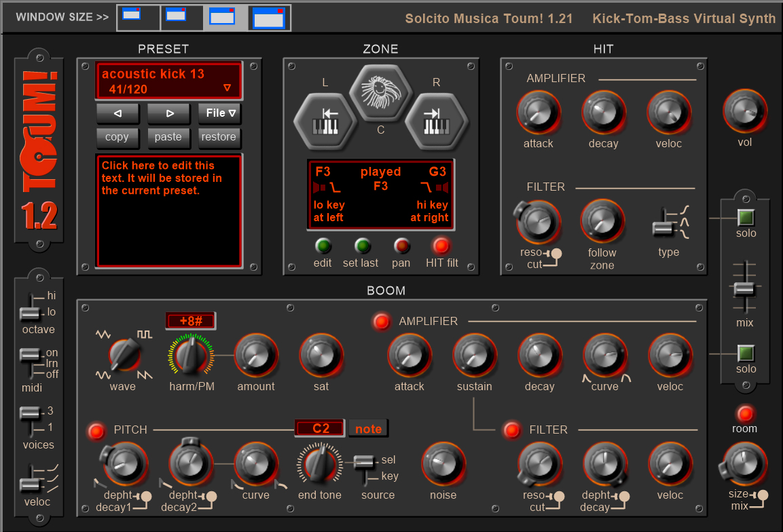Click the zone R high-key keyboard hexagon
This screenshot has width=783, height=532.
pos(437,121)
